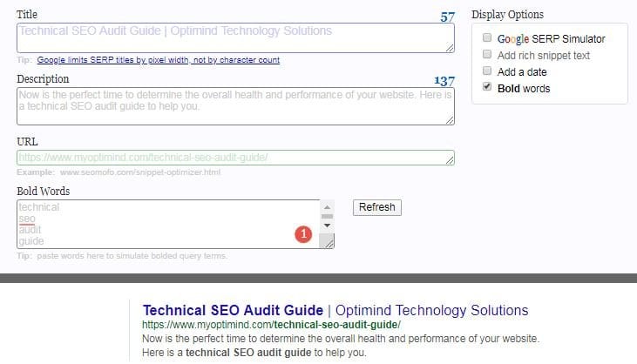Click the 'URL' field label
Screen dimensions: 637x364
pos(27,142)
